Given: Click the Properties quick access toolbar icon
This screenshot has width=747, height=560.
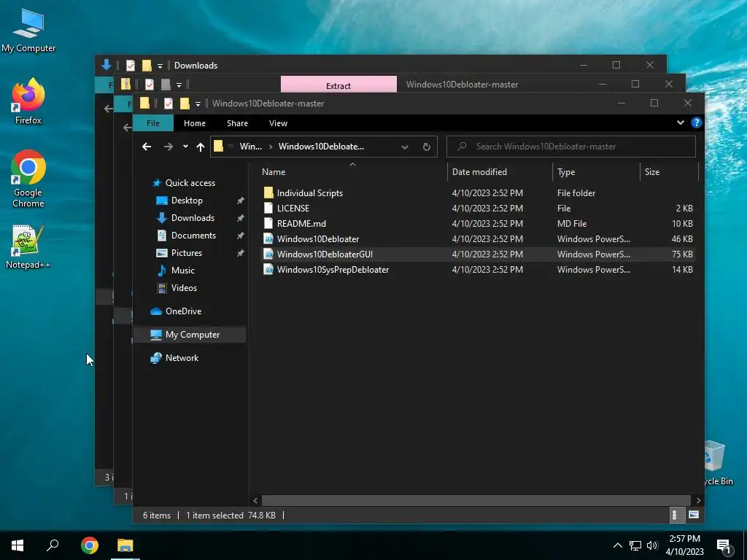Looking at the screenshot, I should 169,104.
